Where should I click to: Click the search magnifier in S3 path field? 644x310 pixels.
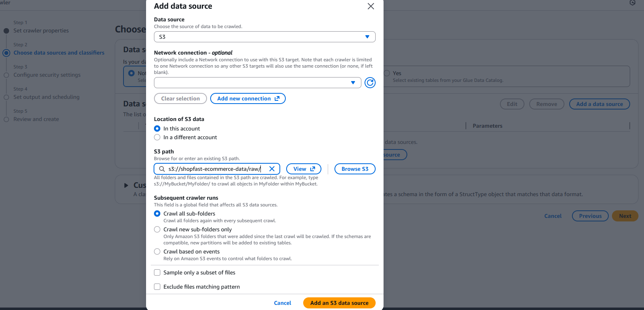(162, 169)
